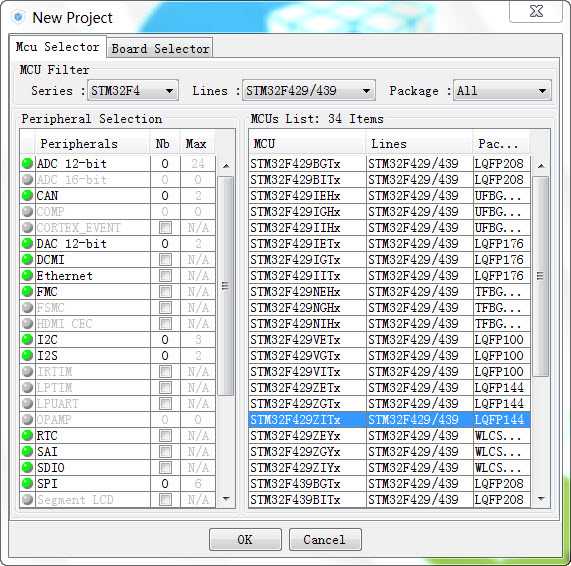Check the FMC peripheral checkbox
Image resolution: width=571 pixels, height=566 pixels.
pos(165,292)
